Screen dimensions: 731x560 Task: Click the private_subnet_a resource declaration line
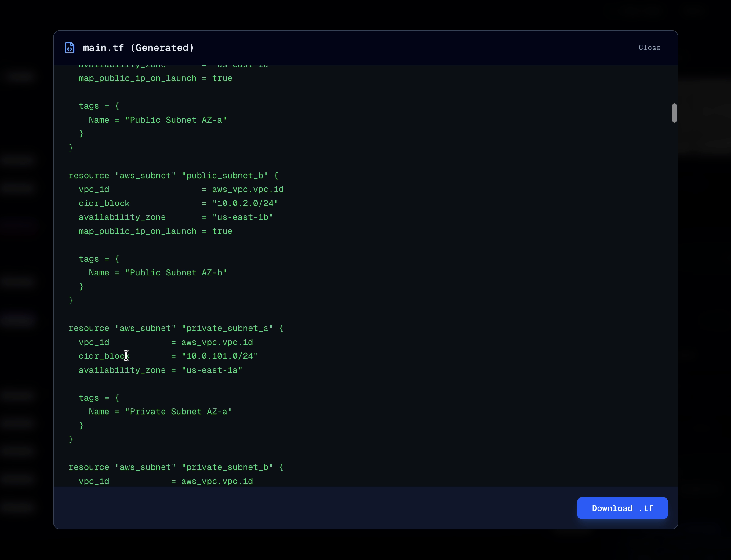pyautogui.click(x=176, y=328)
